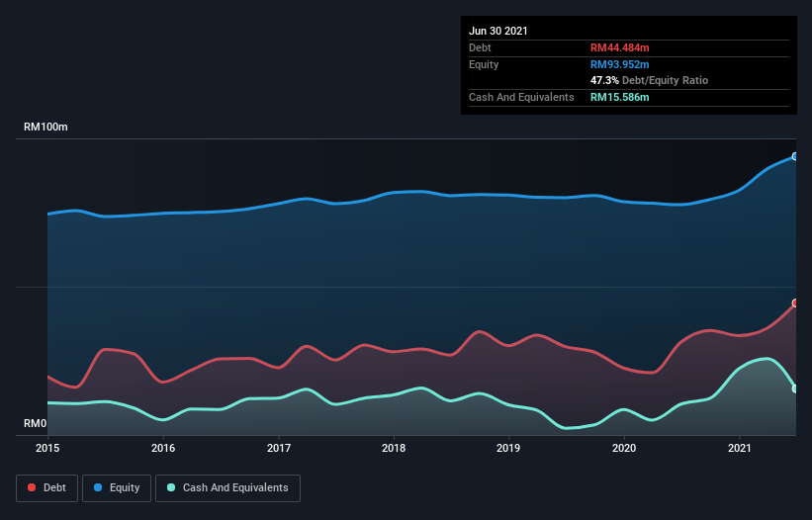Select the 2015 x-axis label
The image size is (812, 520).
pos(47,448)
